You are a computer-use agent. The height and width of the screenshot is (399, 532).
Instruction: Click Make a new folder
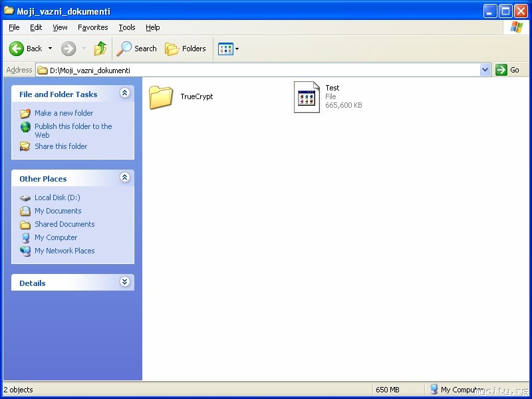click(64, 113)
